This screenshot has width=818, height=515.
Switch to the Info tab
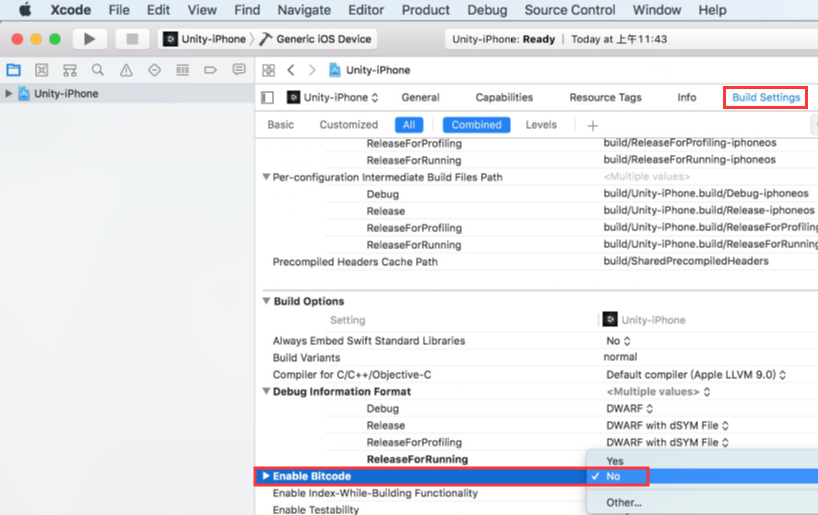687,98
